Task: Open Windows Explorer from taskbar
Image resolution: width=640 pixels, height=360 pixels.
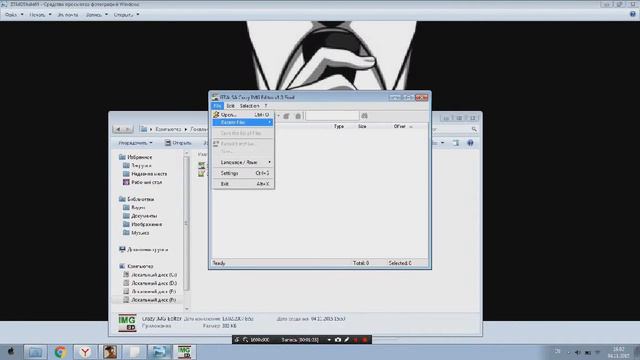Action: pyautogui.click(x=36, y=352)
